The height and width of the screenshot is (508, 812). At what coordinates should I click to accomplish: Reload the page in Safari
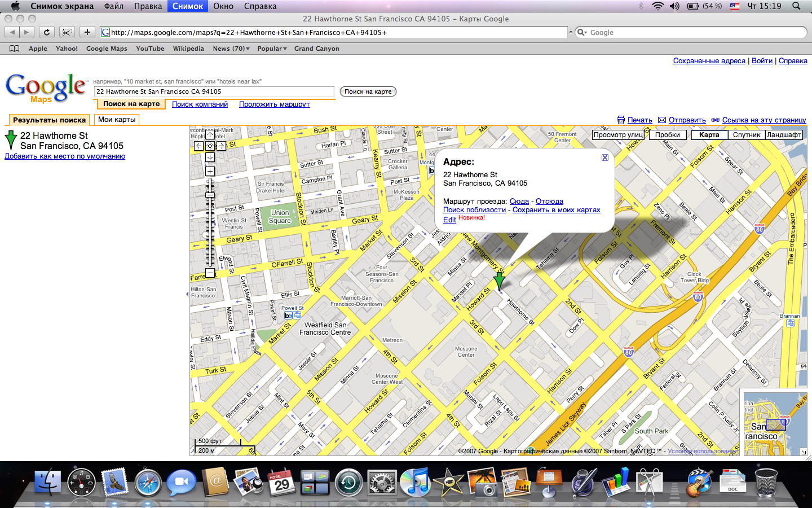pos(47,32)
